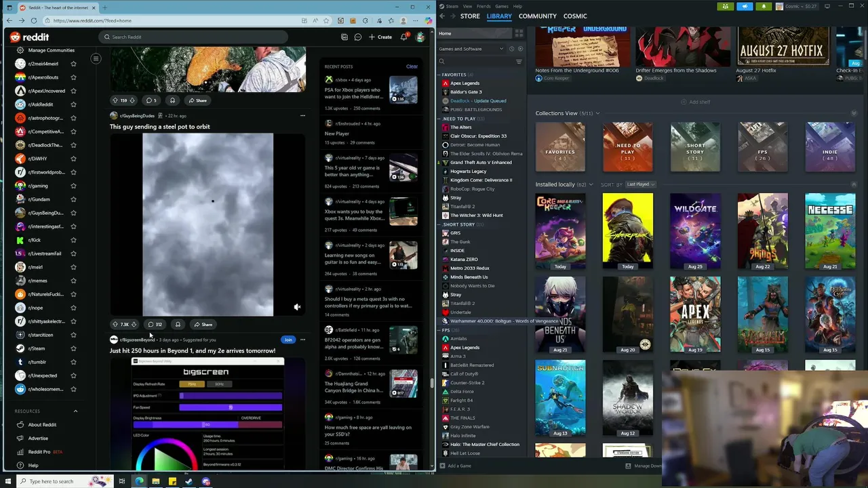The width and height of the screenshot is (868, 488).
Task: Open Reddit chat icon in header
Action: [358, 37]
